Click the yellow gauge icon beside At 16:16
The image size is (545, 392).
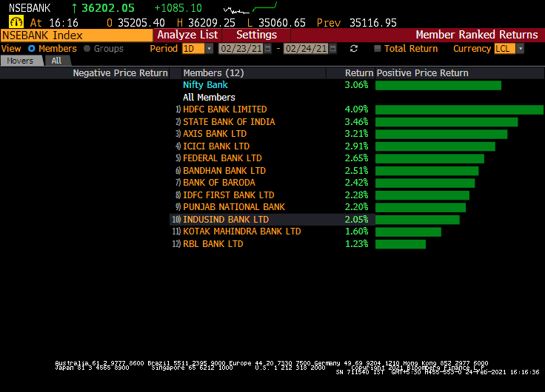[16, 22]
